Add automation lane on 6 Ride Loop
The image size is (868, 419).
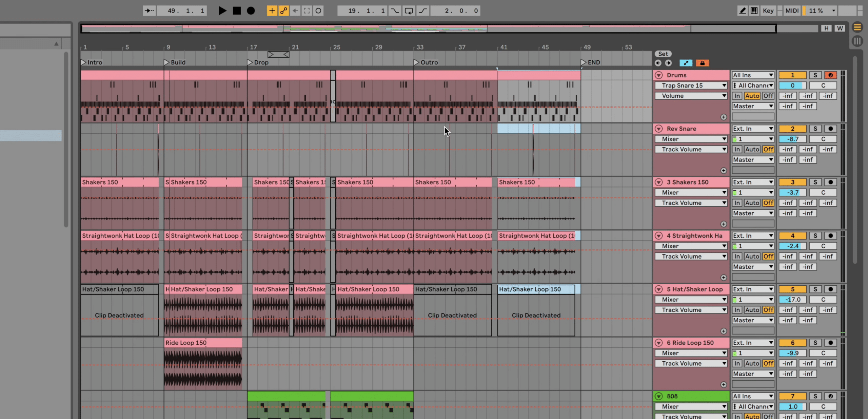724,384
